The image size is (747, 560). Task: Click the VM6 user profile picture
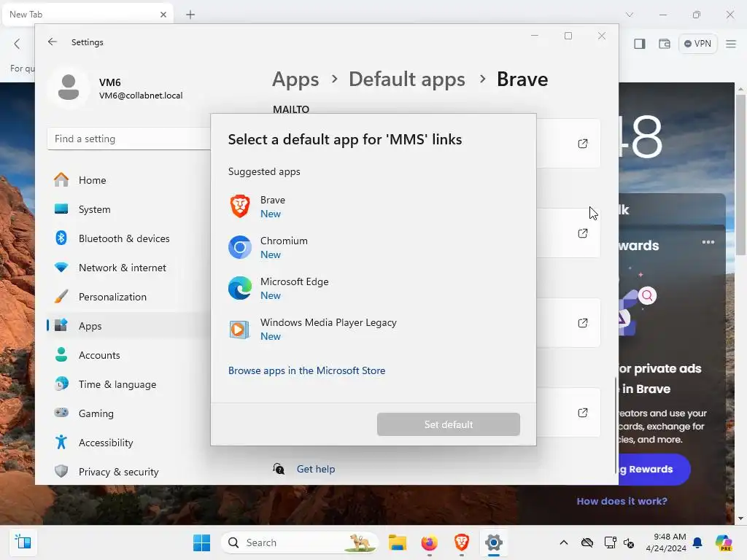click(x=69, y=87)
